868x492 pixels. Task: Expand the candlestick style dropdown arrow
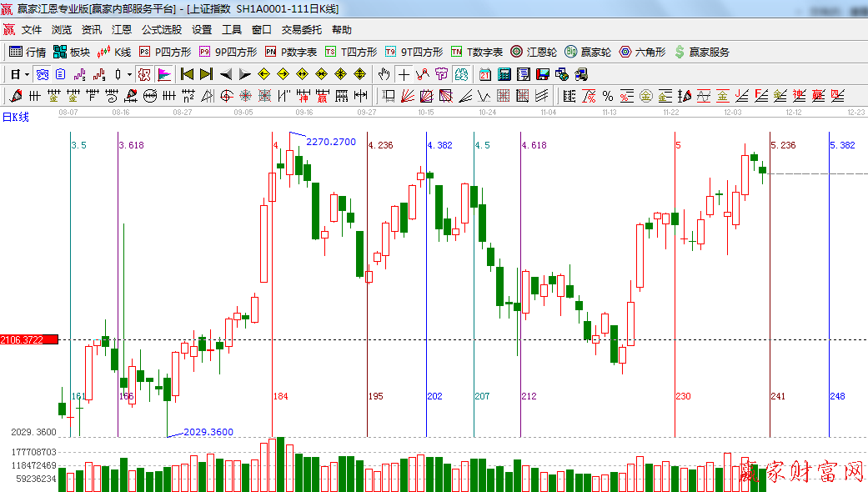[x=129, y=74]
